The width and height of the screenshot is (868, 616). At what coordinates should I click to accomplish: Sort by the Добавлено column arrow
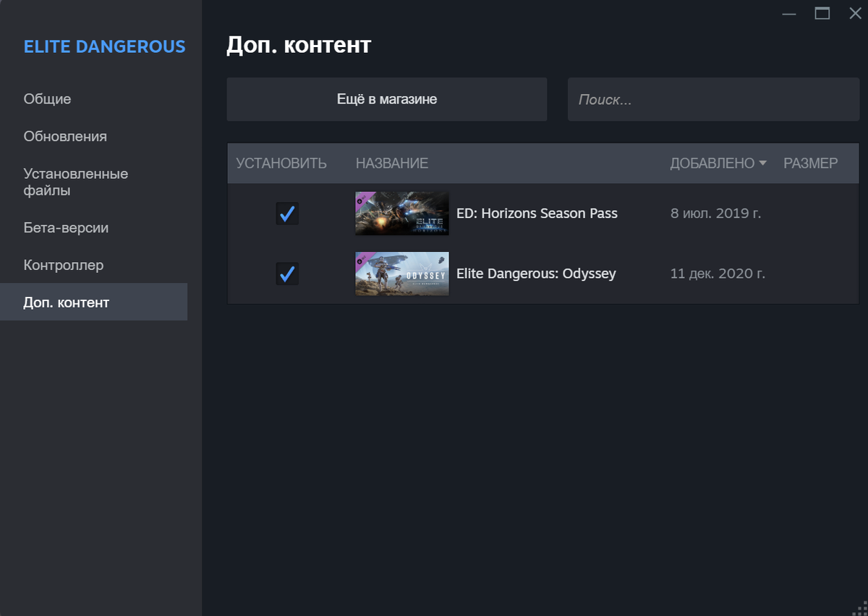pos(762,164)
